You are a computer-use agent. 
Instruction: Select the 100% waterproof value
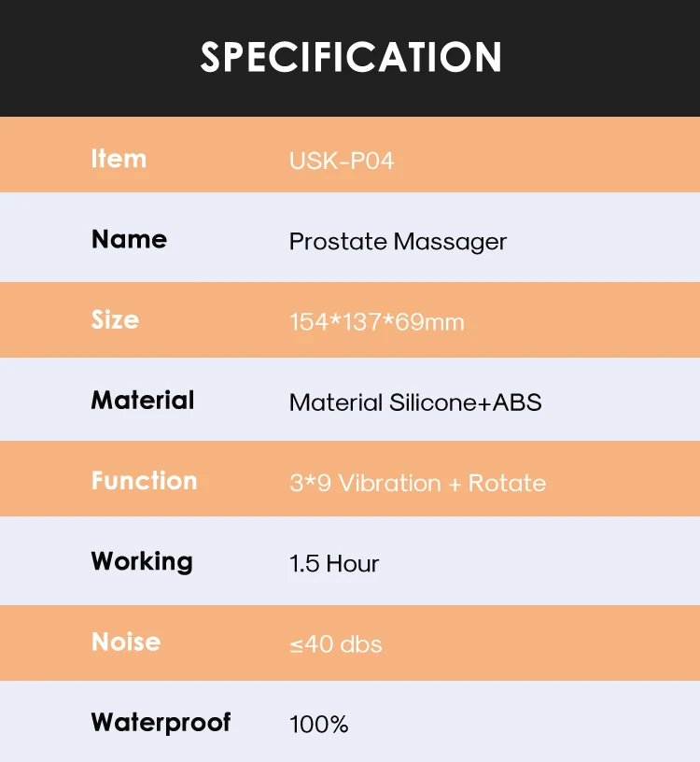318,724
